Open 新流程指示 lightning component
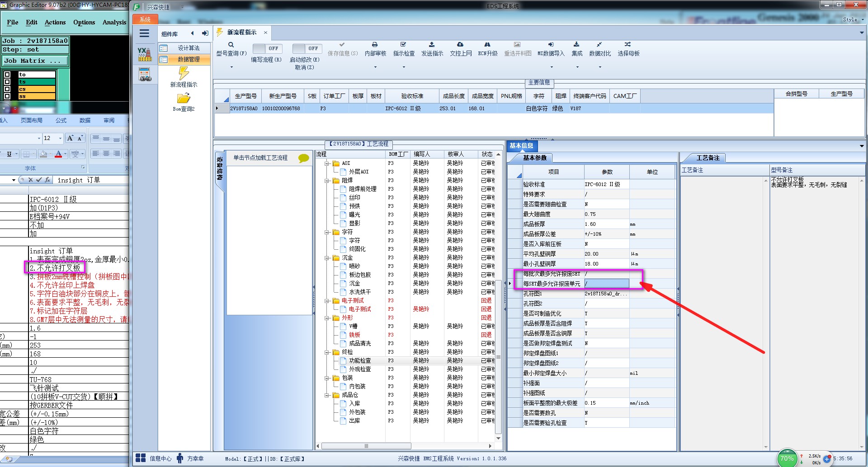The width and height of the screenshot is (868, 467). [x=184, y=77]
